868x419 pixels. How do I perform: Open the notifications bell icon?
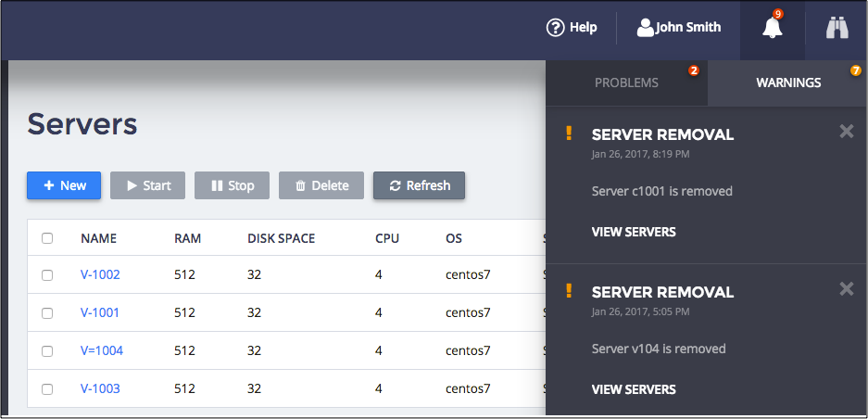point(772,29)
